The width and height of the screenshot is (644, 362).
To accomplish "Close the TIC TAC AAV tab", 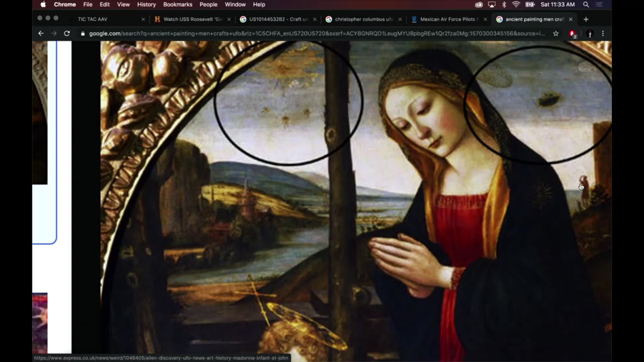I will [143, 19].
